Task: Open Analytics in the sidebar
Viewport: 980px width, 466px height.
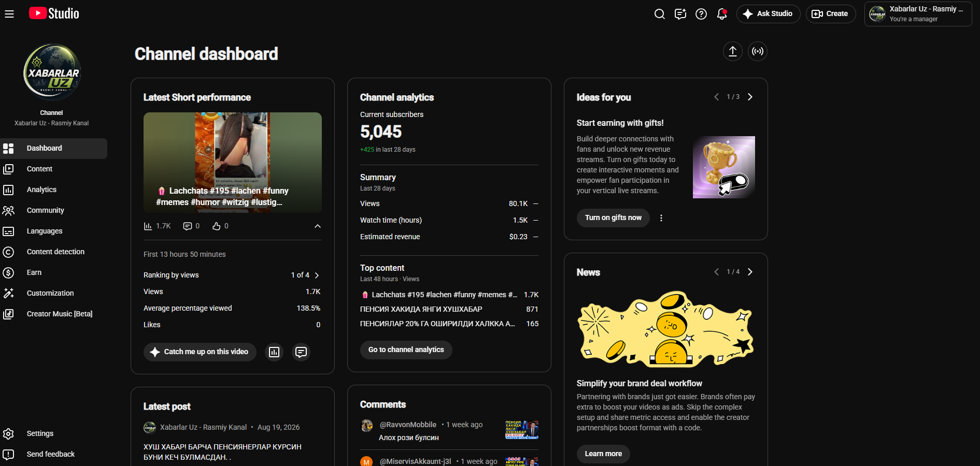Action: click(54, 190)
